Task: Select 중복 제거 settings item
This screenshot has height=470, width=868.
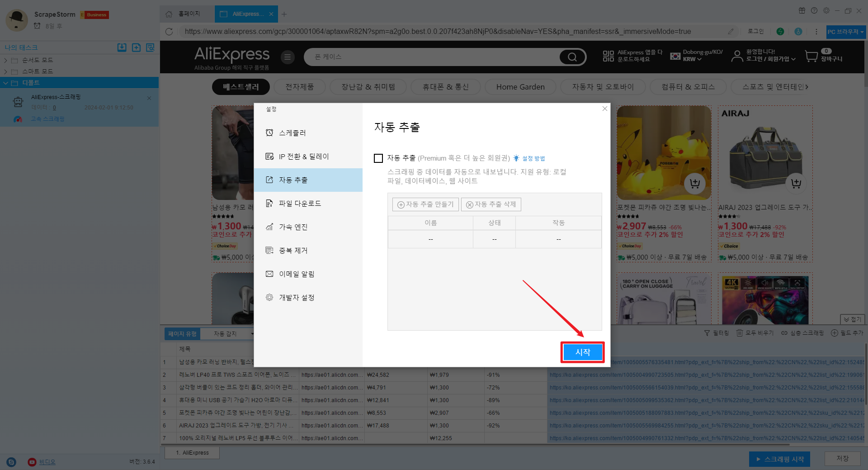Action: [308, 251]
